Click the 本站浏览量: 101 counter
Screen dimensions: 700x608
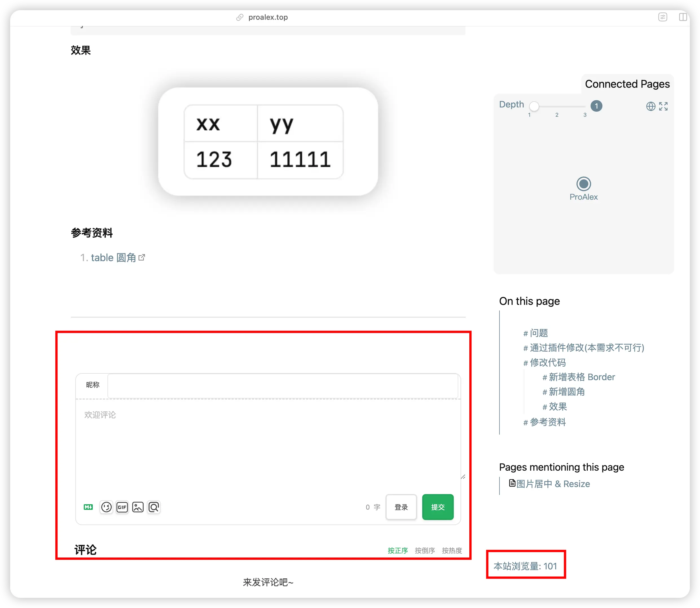pyautogui.click(x=525, y=566)
